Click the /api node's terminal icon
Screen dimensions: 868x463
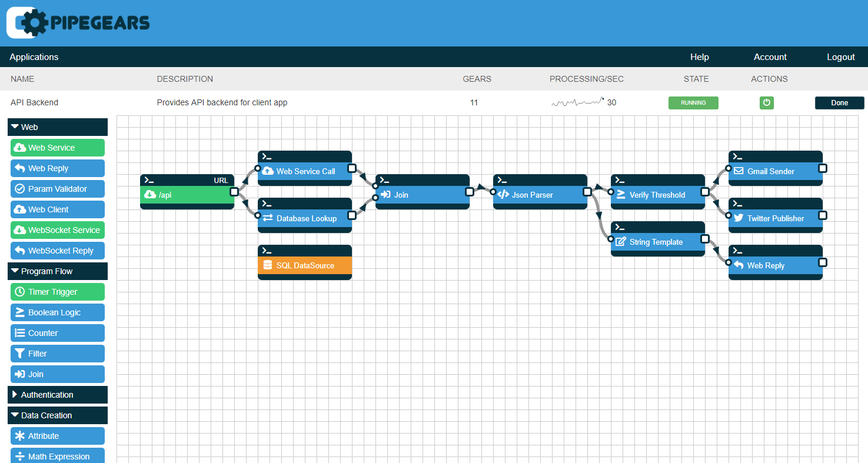point(149,180)
